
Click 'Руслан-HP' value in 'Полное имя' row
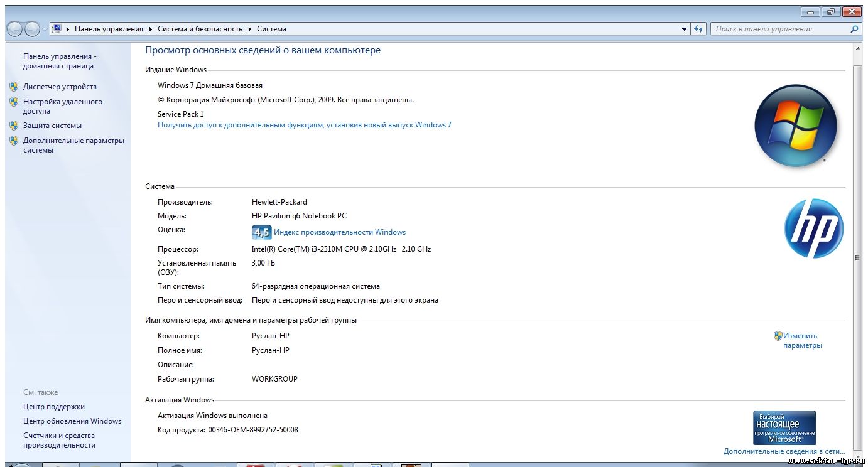click(x=271, y=350)
